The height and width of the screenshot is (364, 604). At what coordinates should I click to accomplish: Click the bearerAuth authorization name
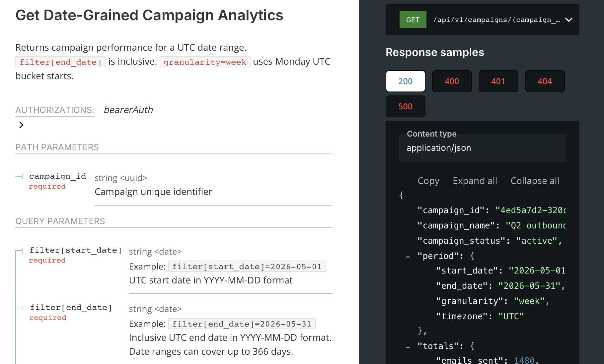(128, 110)
